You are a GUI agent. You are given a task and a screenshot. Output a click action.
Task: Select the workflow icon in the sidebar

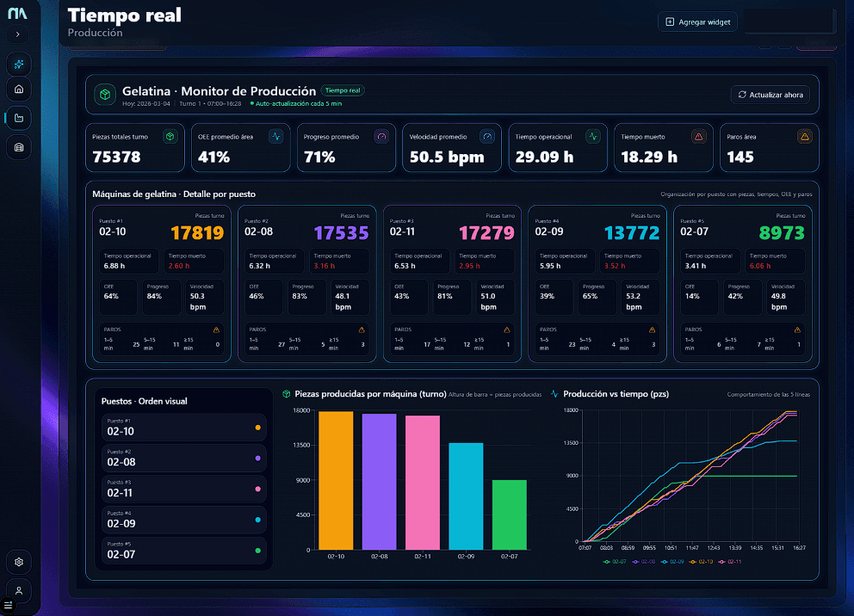(x=18, y=63)
